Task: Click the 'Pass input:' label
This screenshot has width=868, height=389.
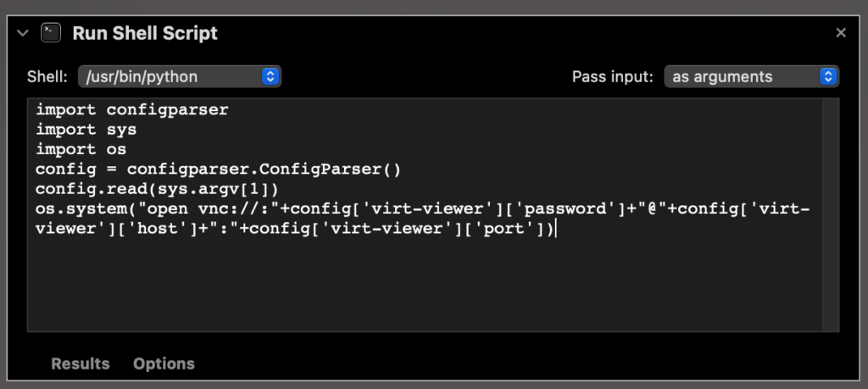Action: (x=612, y=77)
